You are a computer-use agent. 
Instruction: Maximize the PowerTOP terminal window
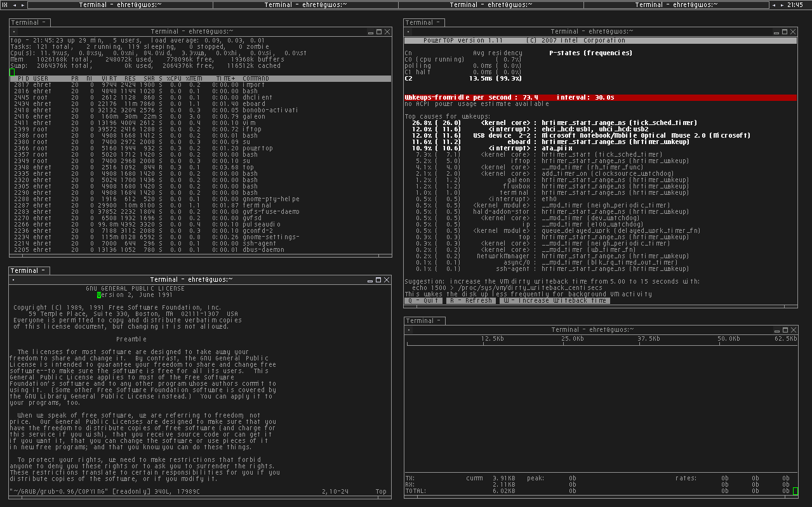click(785, 31)
